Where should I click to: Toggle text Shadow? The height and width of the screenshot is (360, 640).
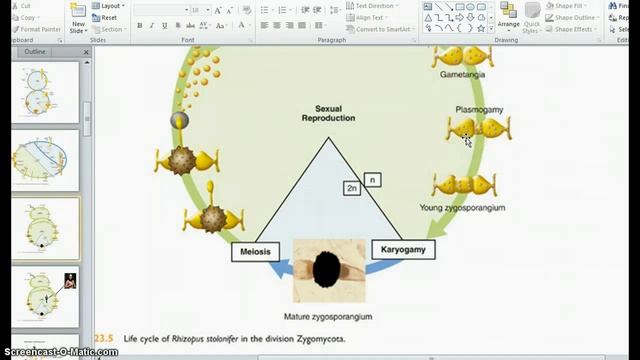[x=178, y=26]
